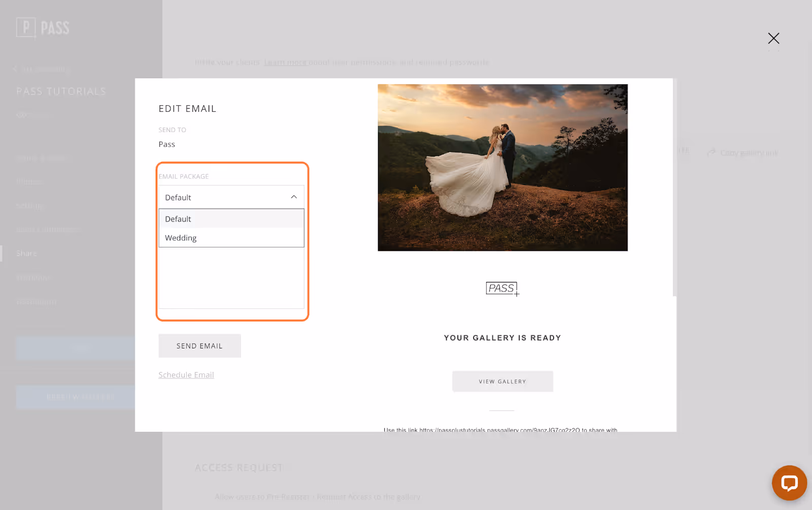Click Copy gallery link behind the dialog
This screenshot has height=510, width=812.
[x=749, y=153]
